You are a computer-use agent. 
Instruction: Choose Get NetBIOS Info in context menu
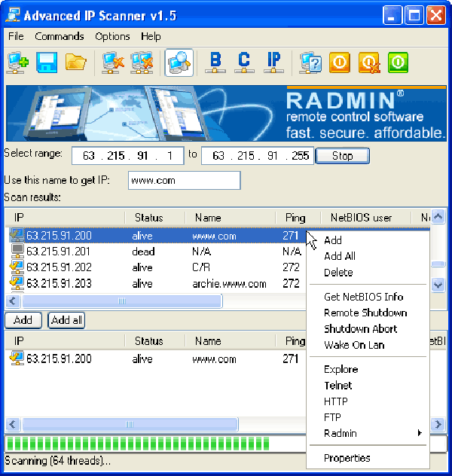[368, 297]
